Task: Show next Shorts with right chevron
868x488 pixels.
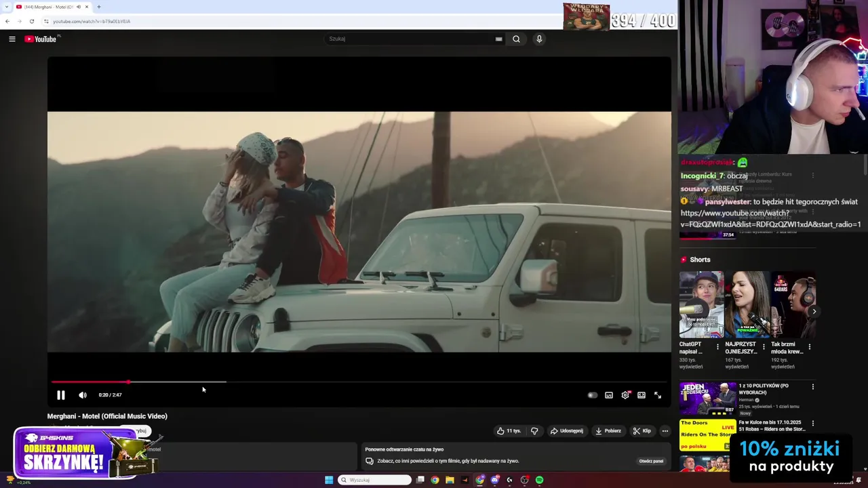Action: tap(814, 311)
